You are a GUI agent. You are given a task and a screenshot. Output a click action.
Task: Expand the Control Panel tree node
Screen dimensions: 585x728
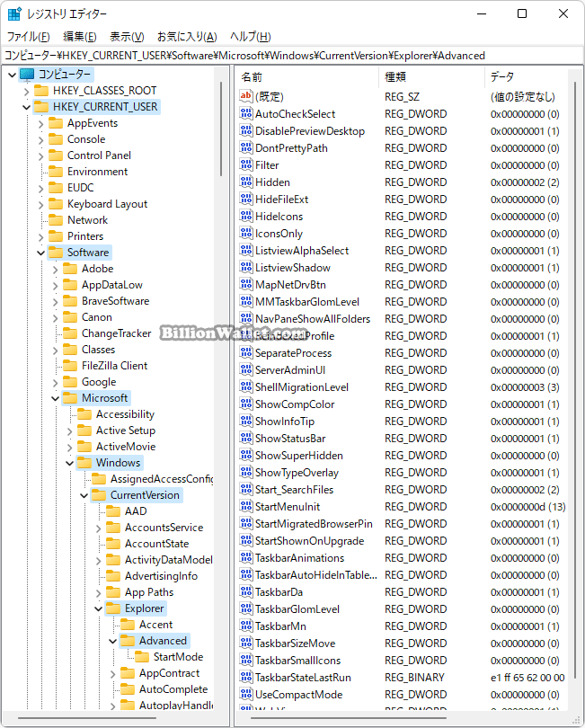point(40,156)
